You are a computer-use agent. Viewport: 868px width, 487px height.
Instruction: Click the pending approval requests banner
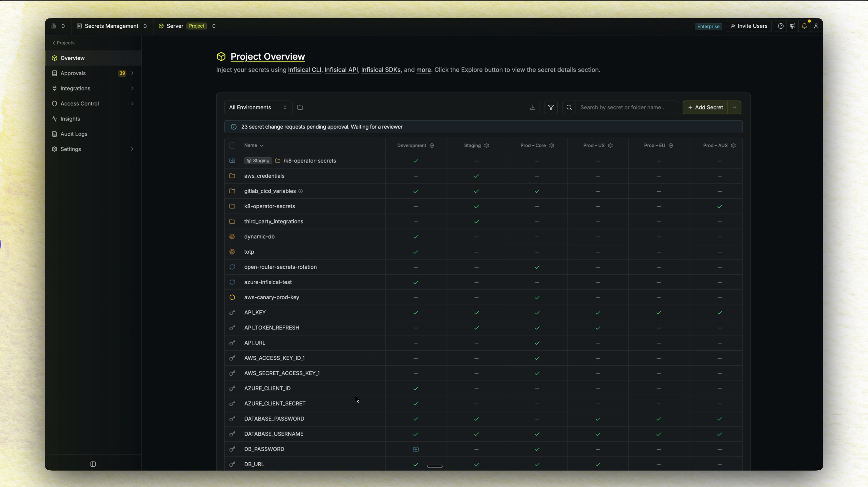[483, 127]
